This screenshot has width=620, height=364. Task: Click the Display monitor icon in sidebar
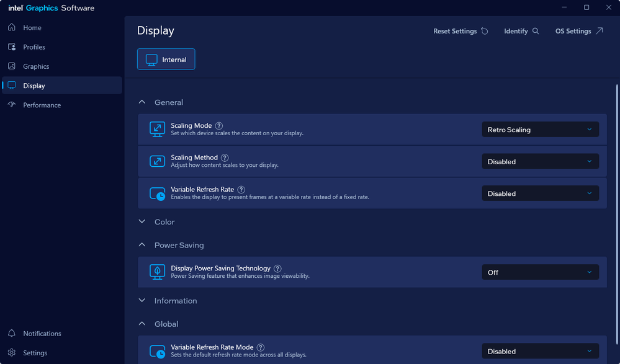12,86
